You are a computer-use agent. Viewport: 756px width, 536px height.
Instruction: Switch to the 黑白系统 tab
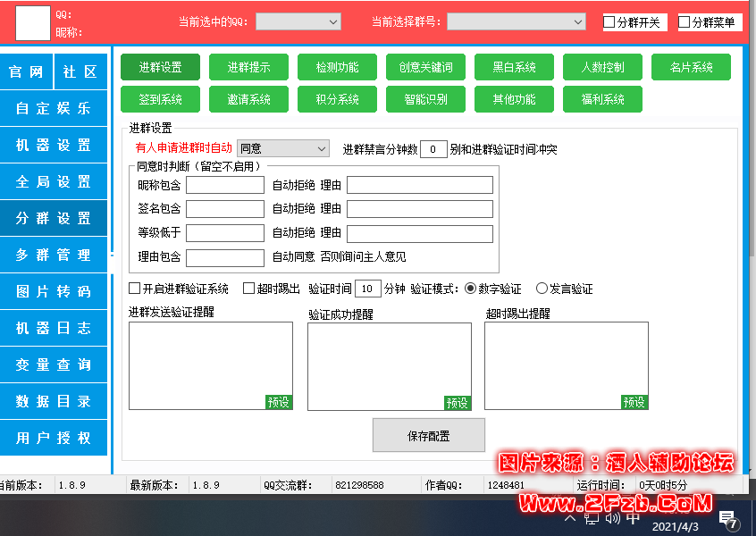click(x=514, y=67)
